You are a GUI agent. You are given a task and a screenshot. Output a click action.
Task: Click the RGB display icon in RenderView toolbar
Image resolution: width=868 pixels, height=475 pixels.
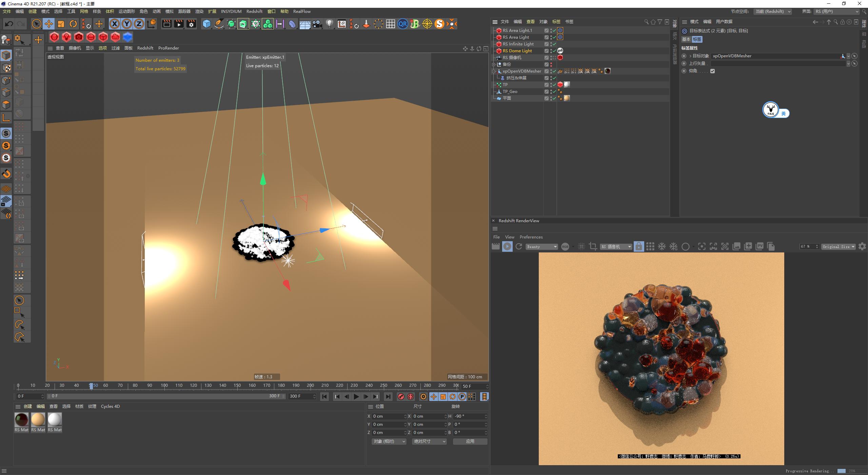566,246
